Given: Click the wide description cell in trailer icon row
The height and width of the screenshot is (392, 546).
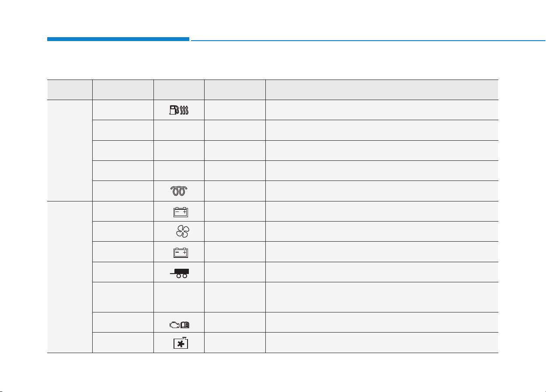Looking at the screenshot, I should point(382,272).
